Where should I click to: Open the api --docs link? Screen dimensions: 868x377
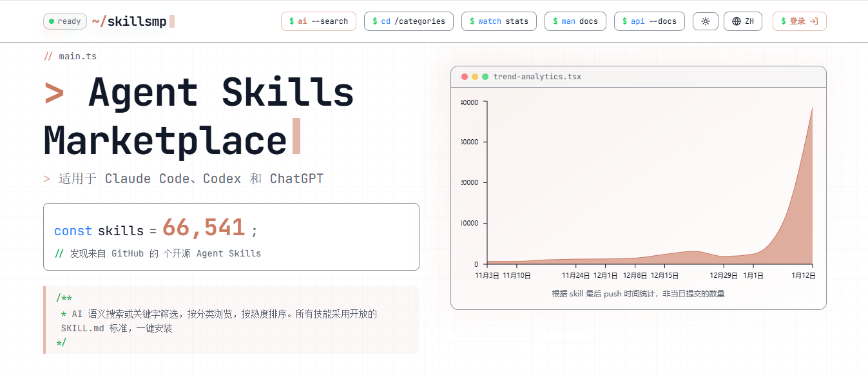point(649,21)
